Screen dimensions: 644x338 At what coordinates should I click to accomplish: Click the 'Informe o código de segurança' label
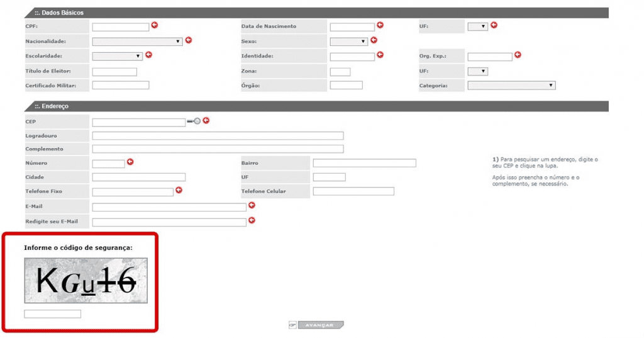(x=78, y=247)
